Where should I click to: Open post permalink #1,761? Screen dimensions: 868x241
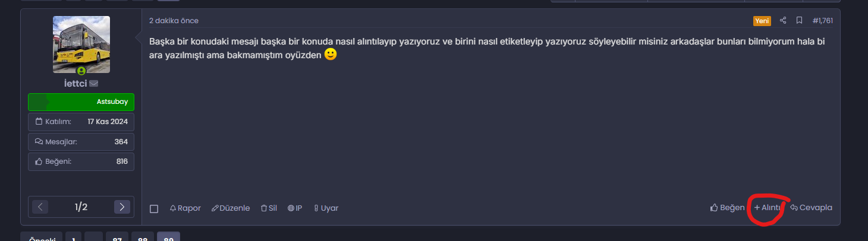[x=822, y=21]
